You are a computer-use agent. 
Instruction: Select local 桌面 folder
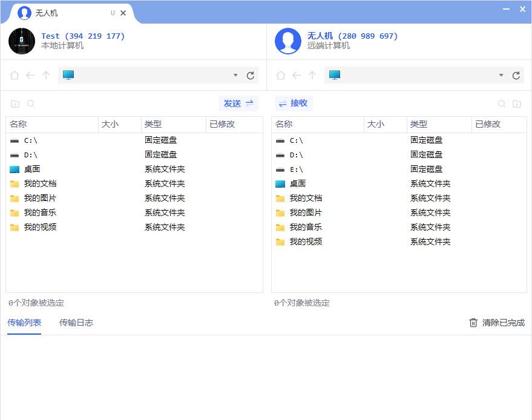pos(134,169)
